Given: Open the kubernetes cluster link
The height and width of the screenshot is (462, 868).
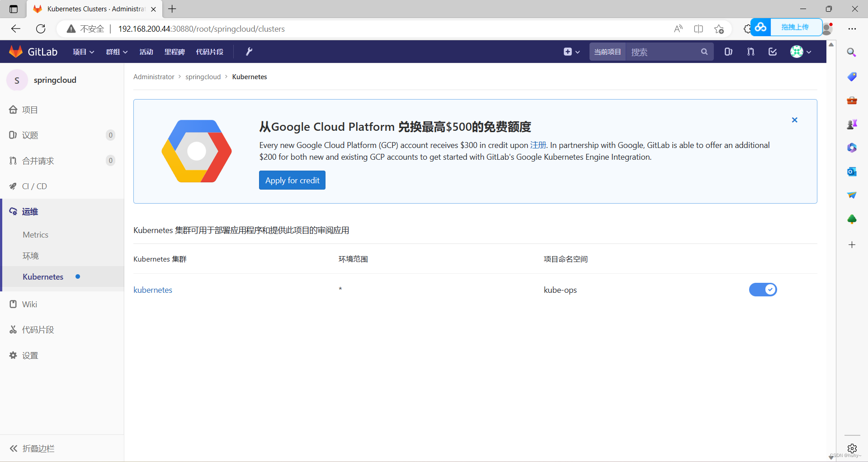Looking at the screenshot, I should [153, 290].
